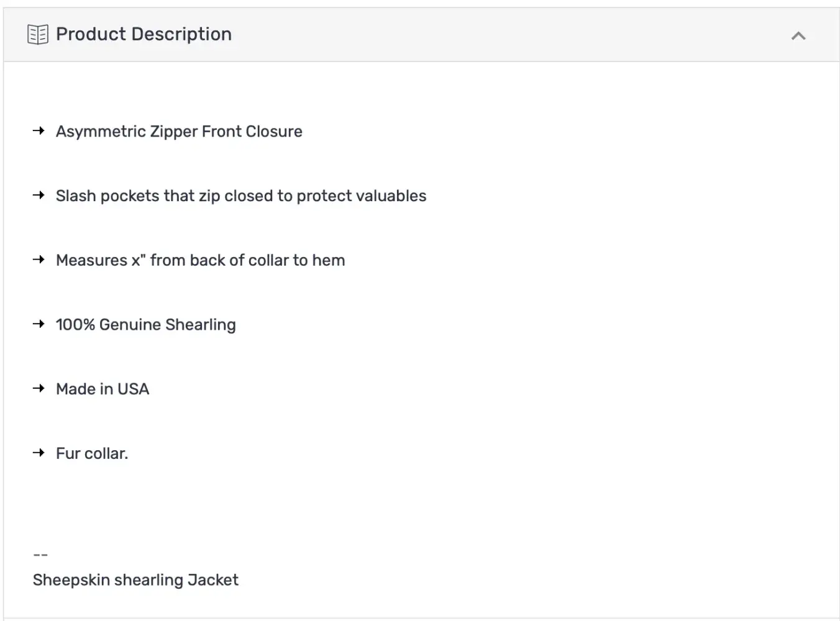Click the word valuables in pockets line
The width and height of the screenshot is (840, 621).
coord(394,196)
